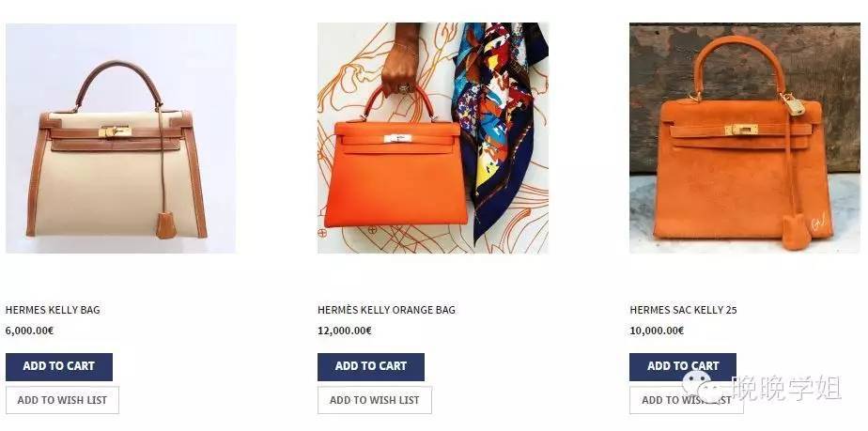Add Hermes Kelly Bag to wish list

(x=62, y=400)
